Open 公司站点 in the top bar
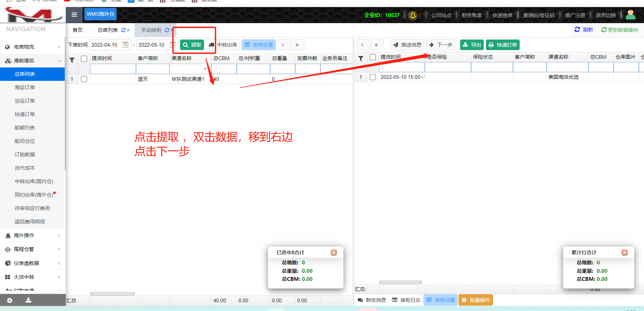This screenshot has height=311, width=644. click(441, 15)
